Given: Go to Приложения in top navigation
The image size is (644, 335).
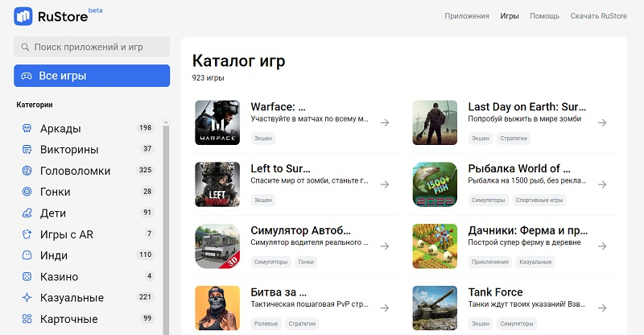Looking at the screenshot, I should click(467, 16).
